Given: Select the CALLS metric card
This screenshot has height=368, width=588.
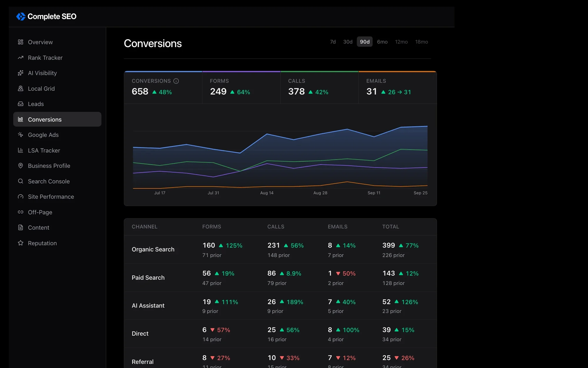Looking at the screenshot, I should click(320, 87).
